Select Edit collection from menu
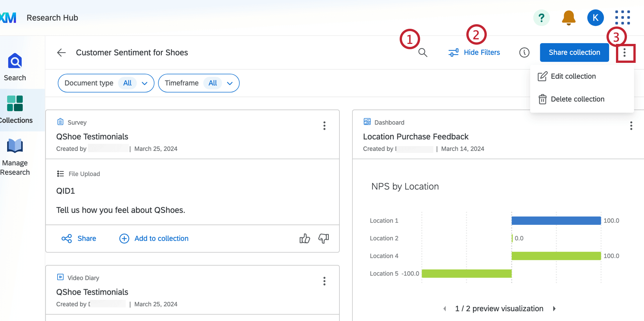Screen dimensions: 644x321 tap(573, 76)
